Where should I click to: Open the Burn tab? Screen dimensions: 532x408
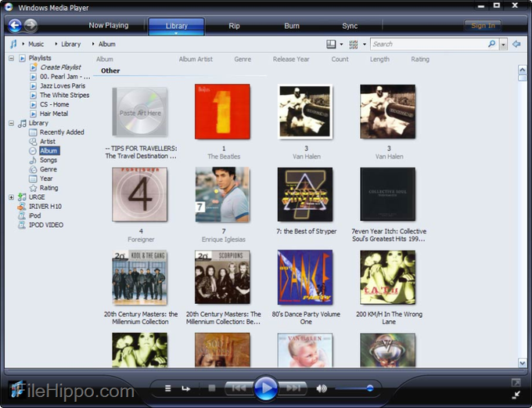click(291, 26)
